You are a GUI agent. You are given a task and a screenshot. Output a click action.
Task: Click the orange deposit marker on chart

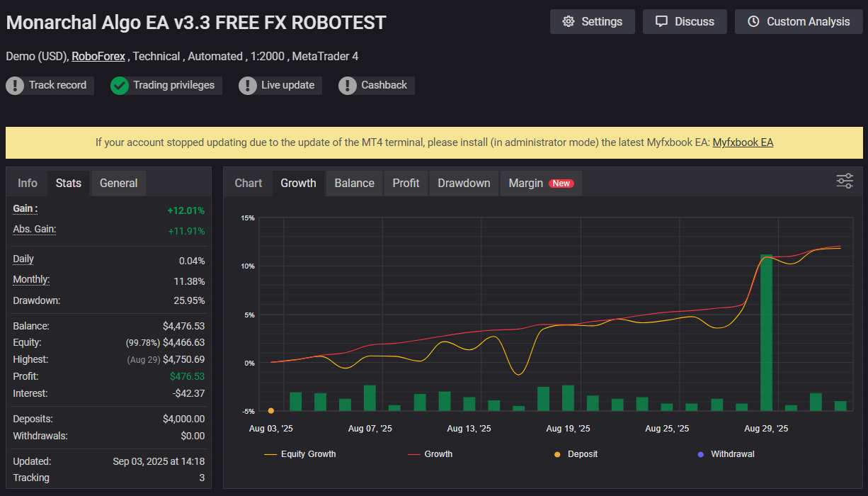pos(271,410)
